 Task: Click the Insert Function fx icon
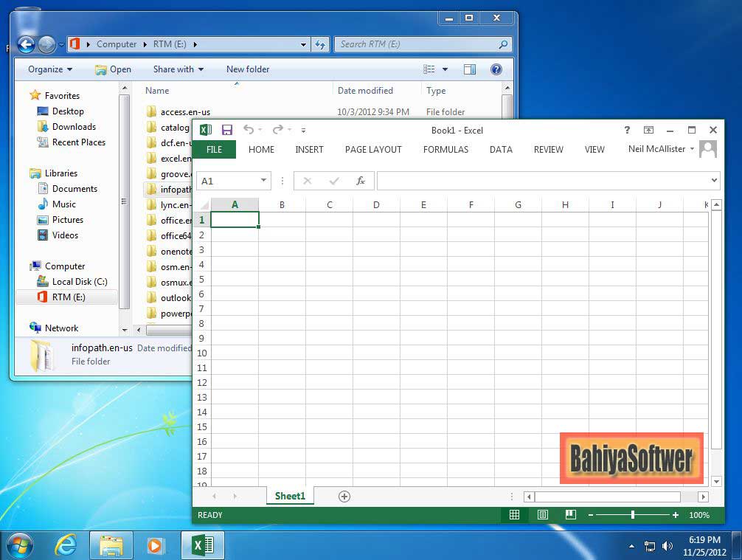(x=361, y=180)
